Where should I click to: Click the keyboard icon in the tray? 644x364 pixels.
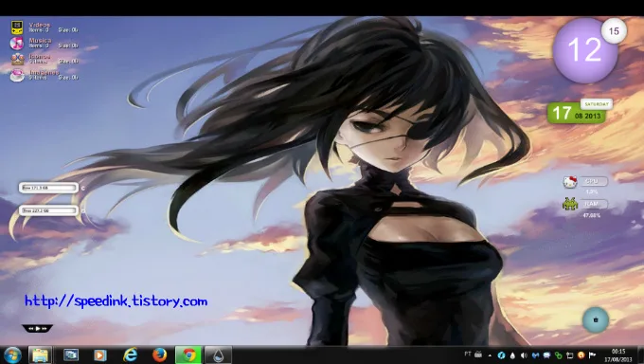(478, 355)
